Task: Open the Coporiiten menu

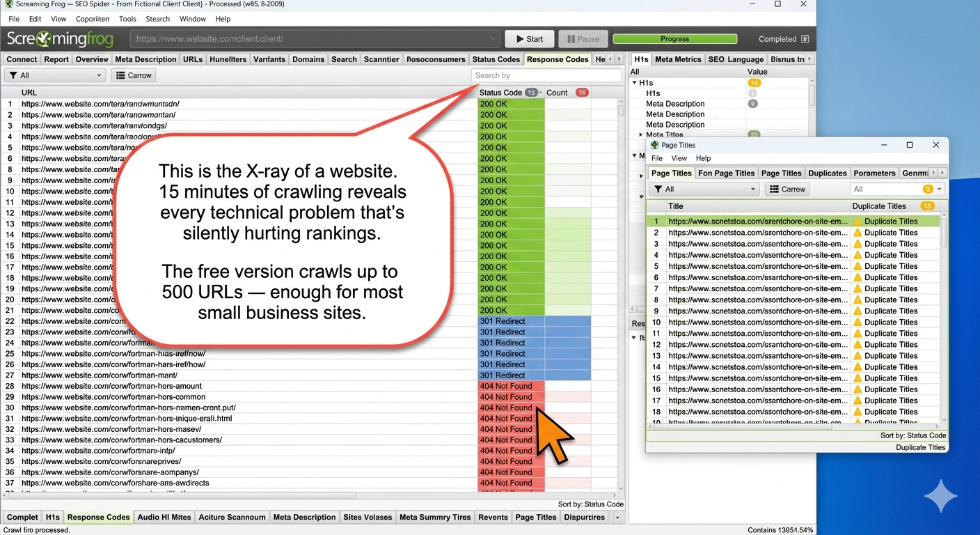Action: pos(93,19)
